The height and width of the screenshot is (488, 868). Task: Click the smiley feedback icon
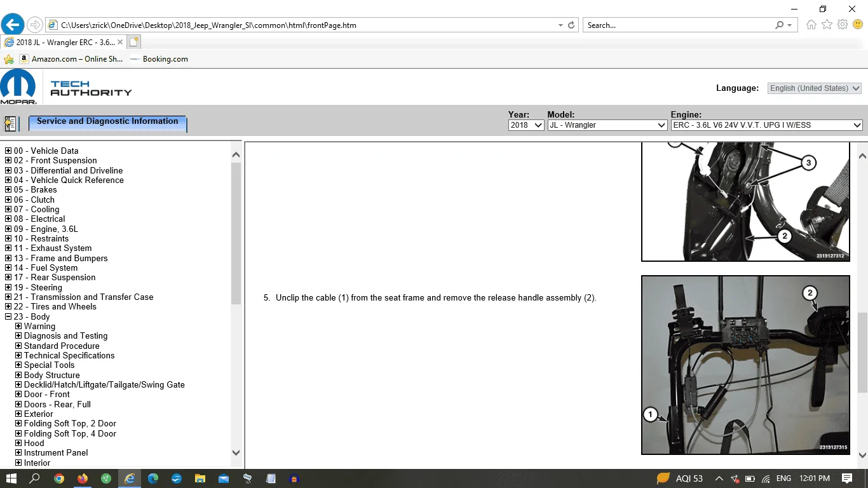click(x=858, y=25)
